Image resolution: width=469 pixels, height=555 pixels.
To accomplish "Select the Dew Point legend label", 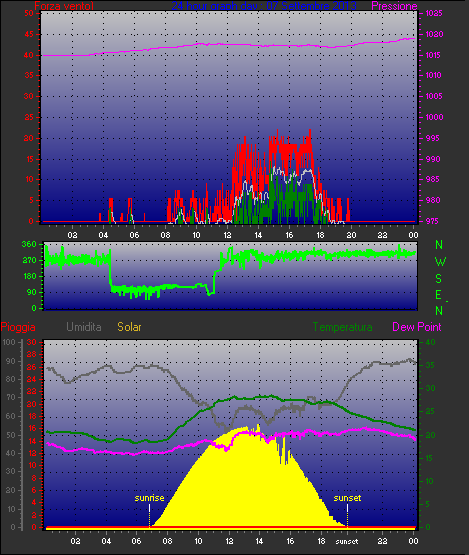I will [417, 327].
